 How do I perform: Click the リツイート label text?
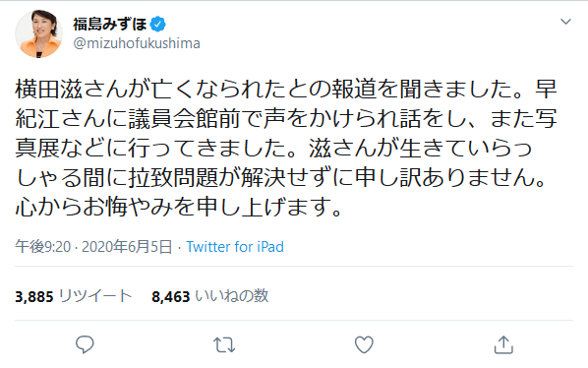click(95, 296)
